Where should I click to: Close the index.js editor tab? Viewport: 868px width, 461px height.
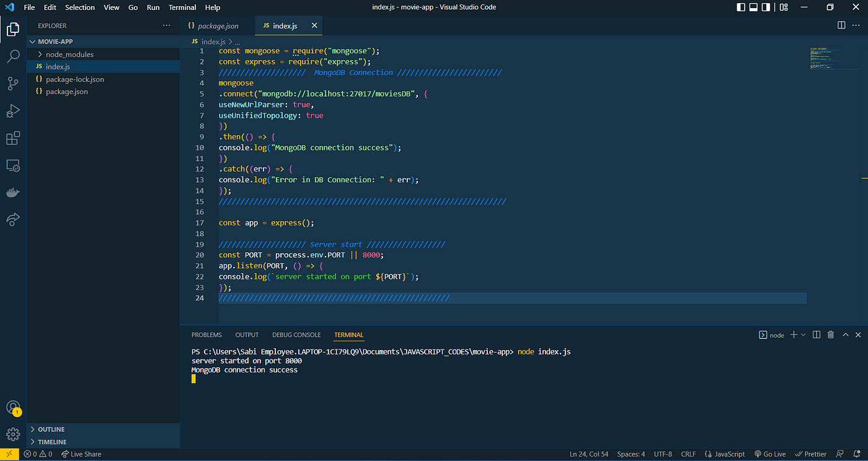314,25
